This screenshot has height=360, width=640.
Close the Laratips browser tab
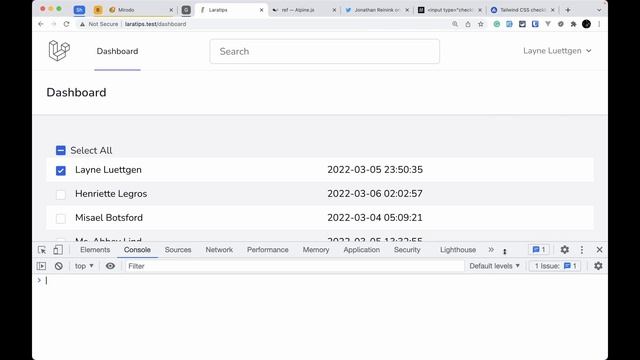[262, 10]
